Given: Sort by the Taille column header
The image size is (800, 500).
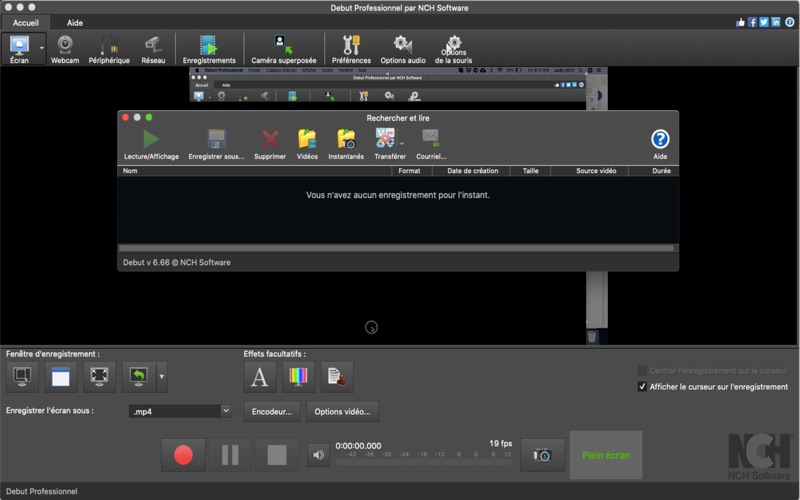Looking at the screenshot, I should pyautogui.click(x=531, y=171).
